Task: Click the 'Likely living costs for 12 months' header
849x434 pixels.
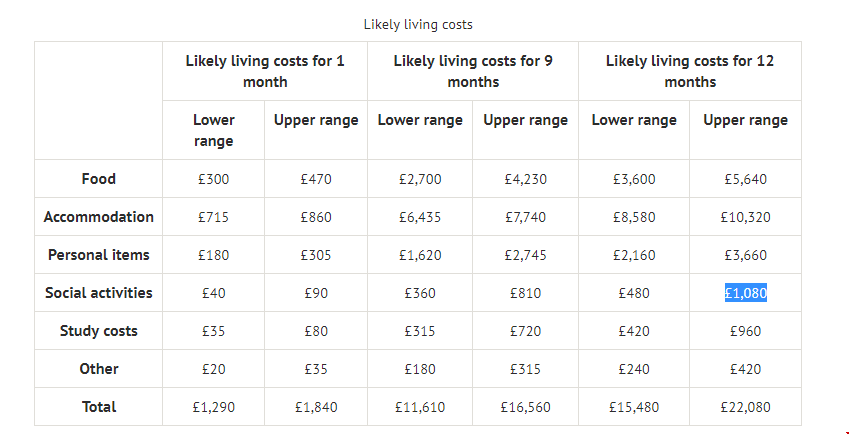Action: (690, 71)
